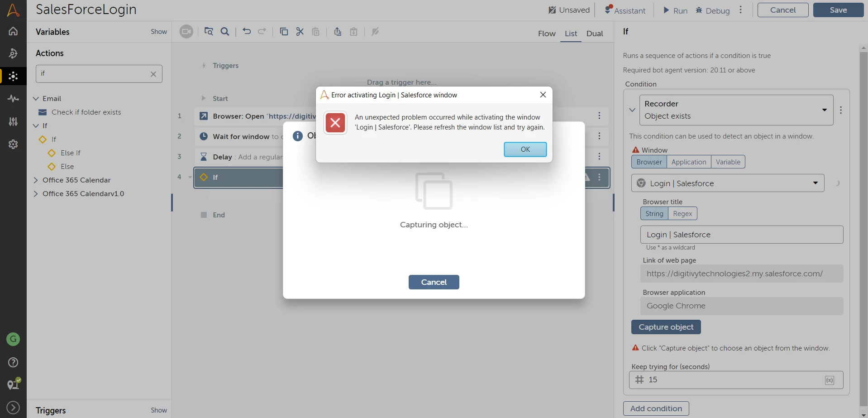Select Check if folder exists action

[x=86, y=112]
